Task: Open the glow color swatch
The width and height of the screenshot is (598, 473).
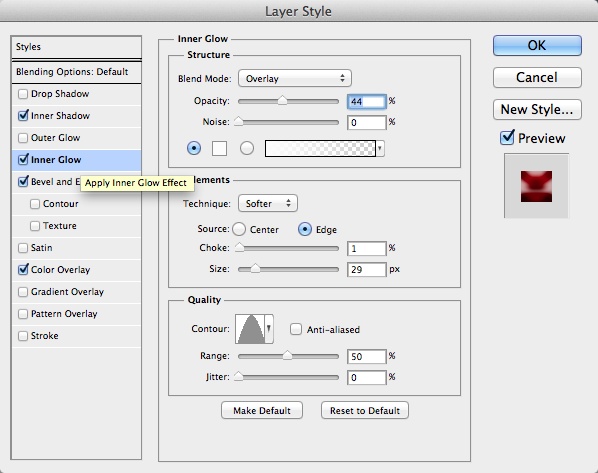Action: (x=219, y=148)
